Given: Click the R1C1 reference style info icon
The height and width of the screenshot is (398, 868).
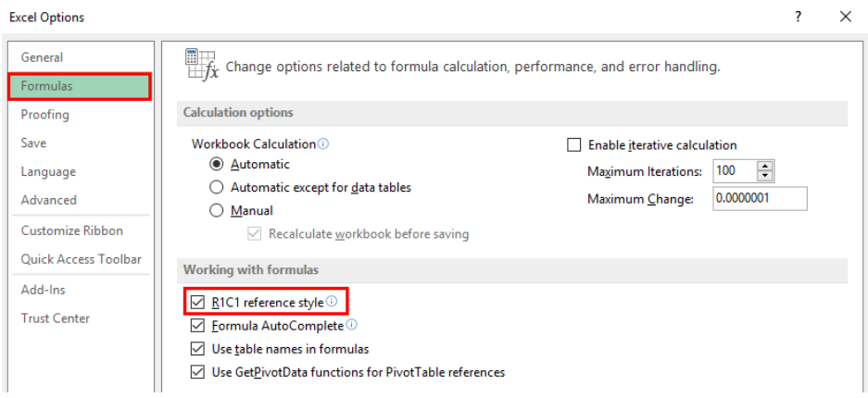Looking at the screenshot, I should pos(331,301).
